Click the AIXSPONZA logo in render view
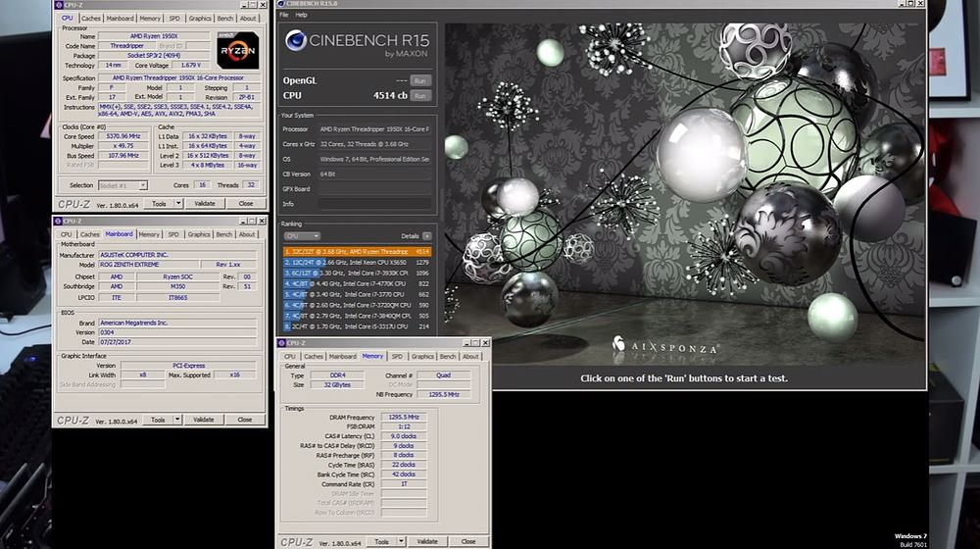 tap(665, 344)
